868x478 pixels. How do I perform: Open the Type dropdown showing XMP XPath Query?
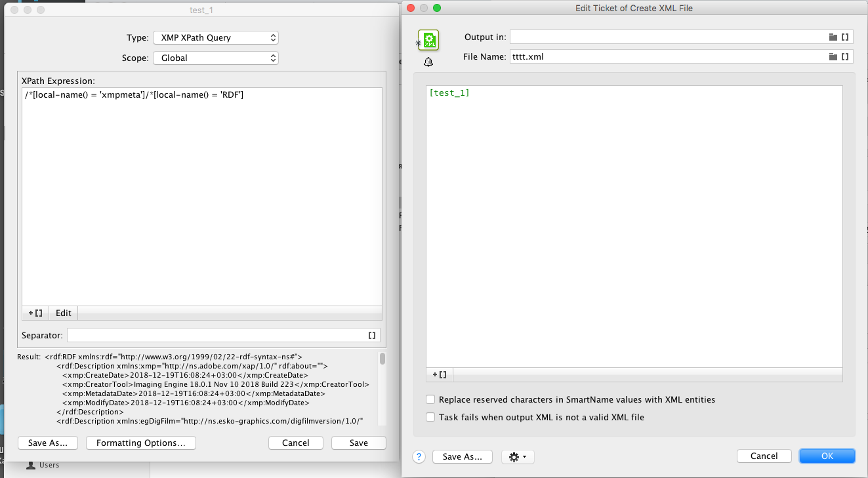(x=216, y=38)
